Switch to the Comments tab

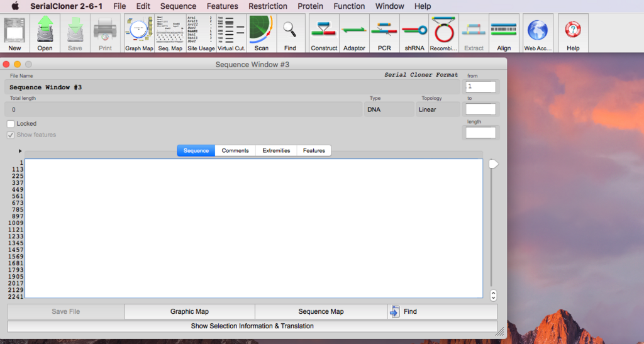pos(235,151)
